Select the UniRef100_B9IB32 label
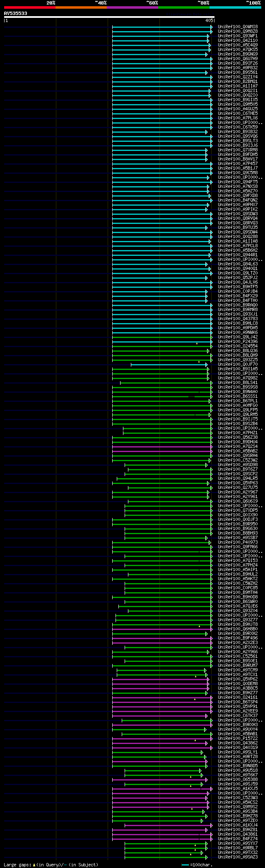 point(238,132)
